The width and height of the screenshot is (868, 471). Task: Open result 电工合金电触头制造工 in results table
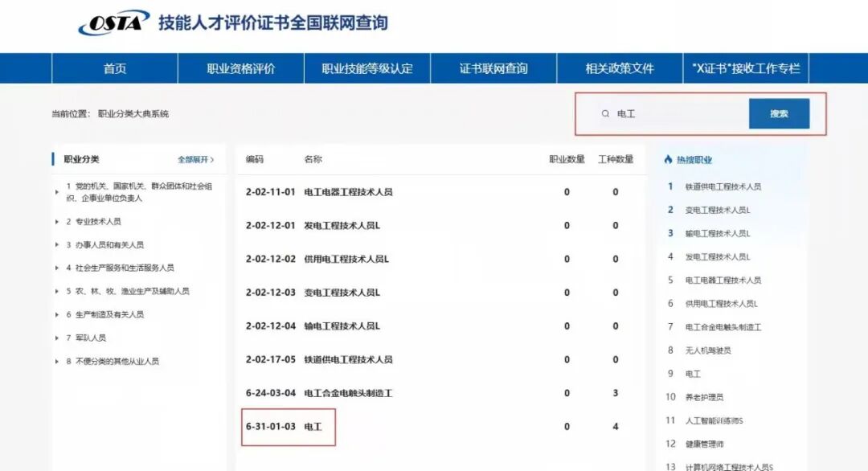(348, 393)
